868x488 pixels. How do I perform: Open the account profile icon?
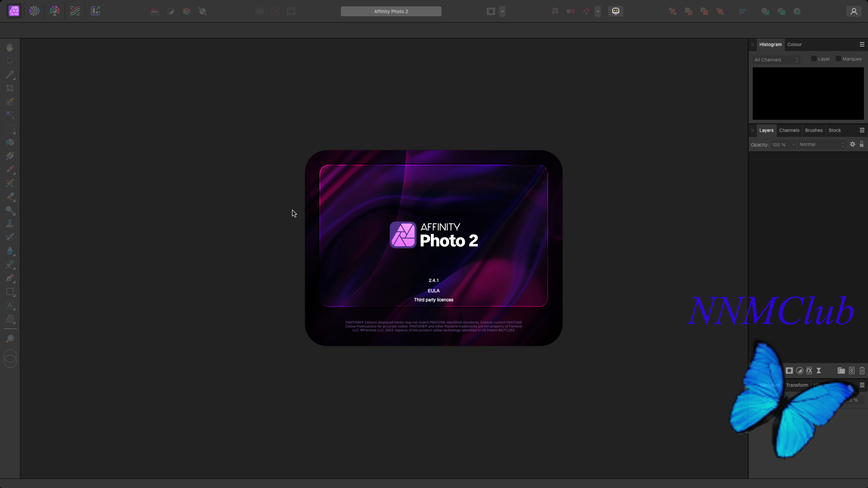(854, 11)
